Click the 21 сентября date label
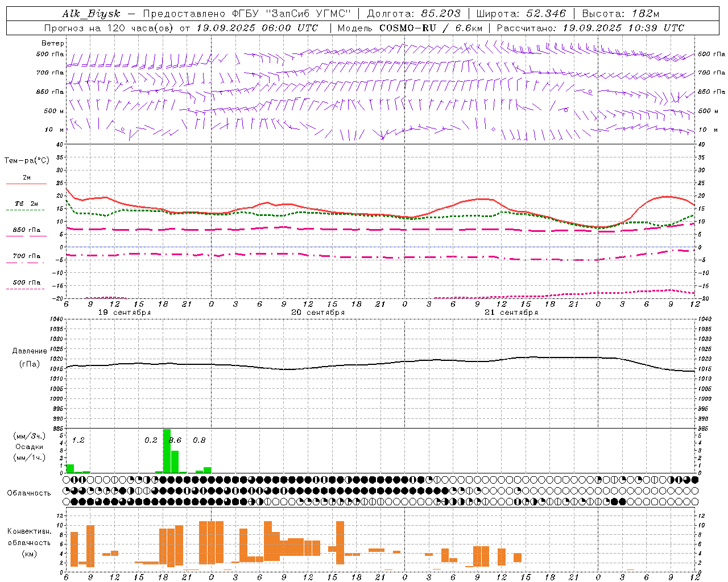Image resolution: width=728 pixels, height=582 pixels. point(511,313)
